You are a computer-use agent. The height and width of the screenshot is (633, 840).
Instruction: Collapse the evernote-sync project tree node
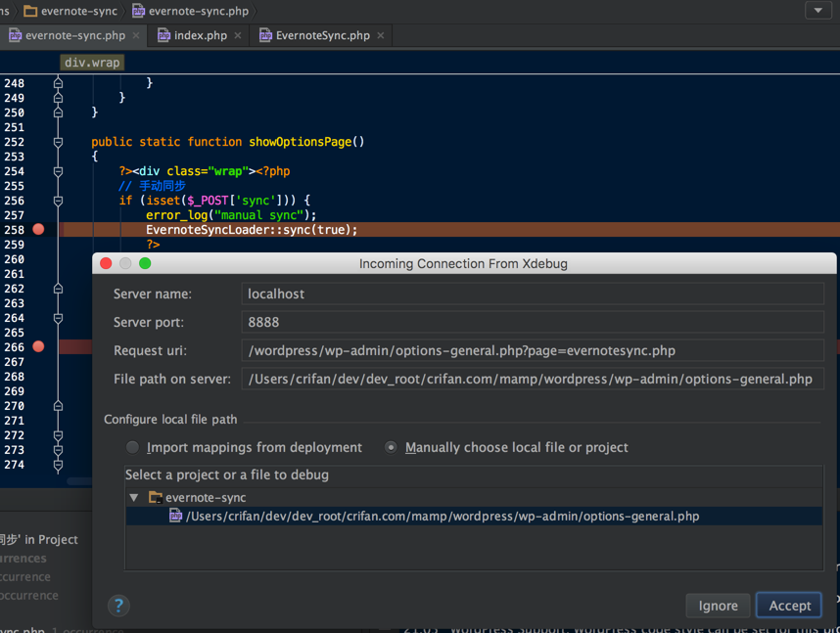134,498
